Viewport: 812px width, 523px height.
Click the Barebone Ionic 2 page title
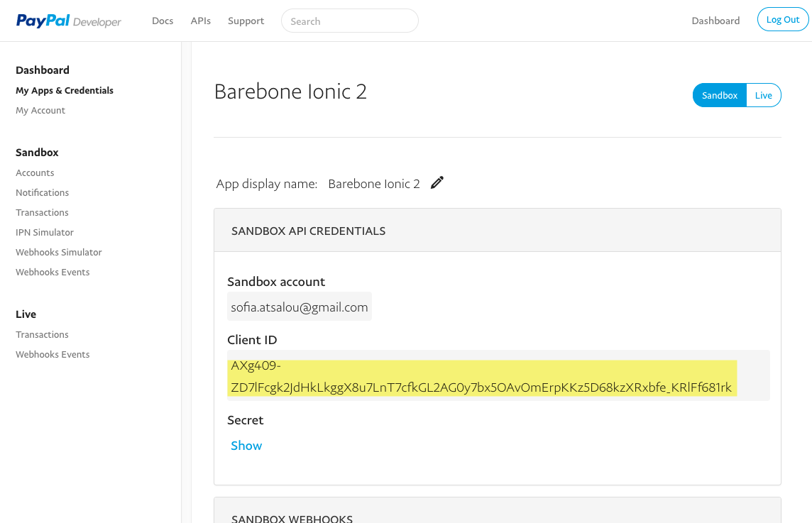(x=290, y=92)
